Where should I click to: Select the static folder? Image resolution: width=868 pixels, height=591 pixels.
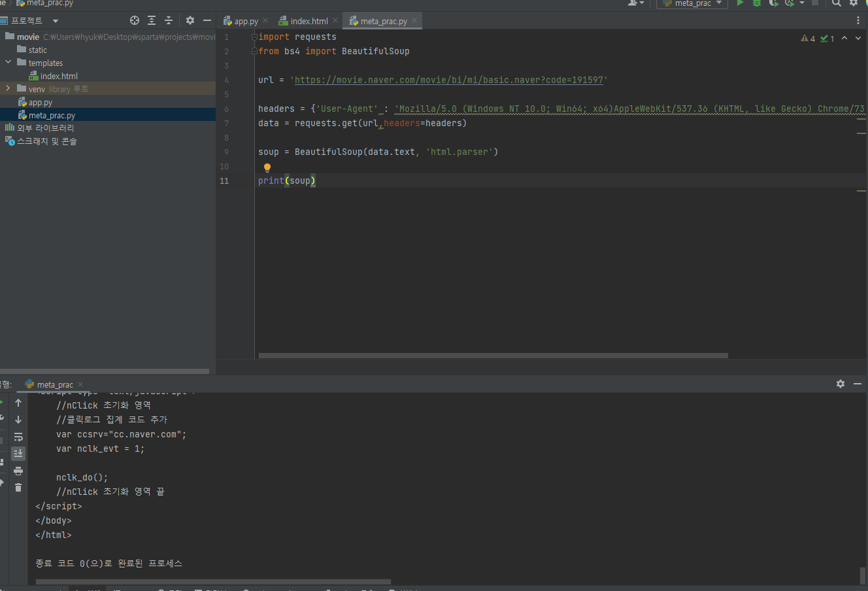108,50
